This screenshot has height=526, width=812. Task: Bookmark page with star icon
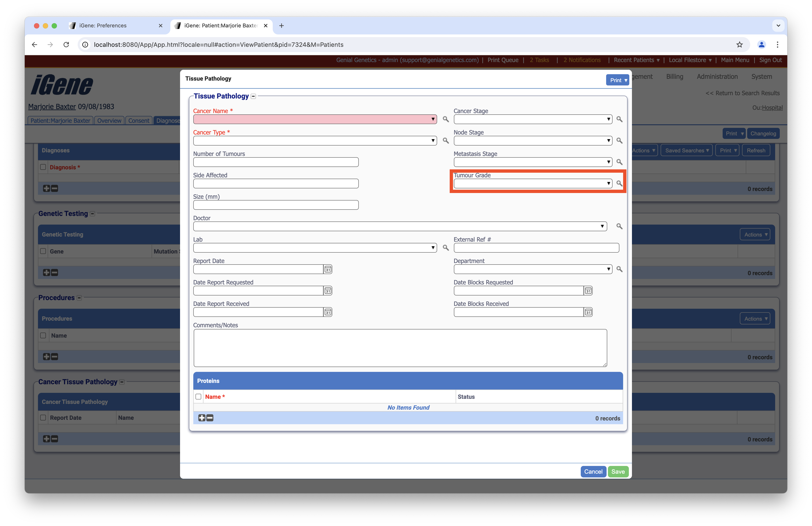[739, 45]
